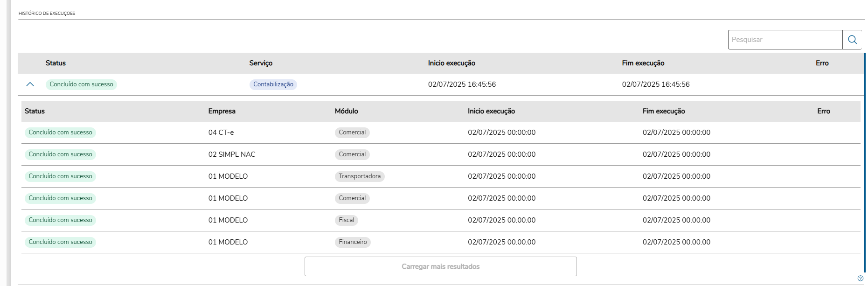Screen dimensions: 868x286
Task: Click the Módulo column header
Action: point(346,111)
